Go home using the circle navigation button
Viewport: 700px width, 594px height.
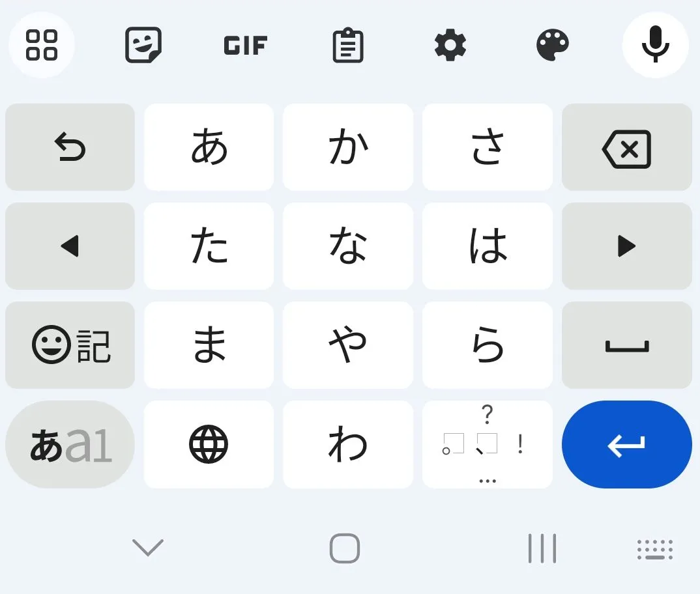[x=345, y=549]
